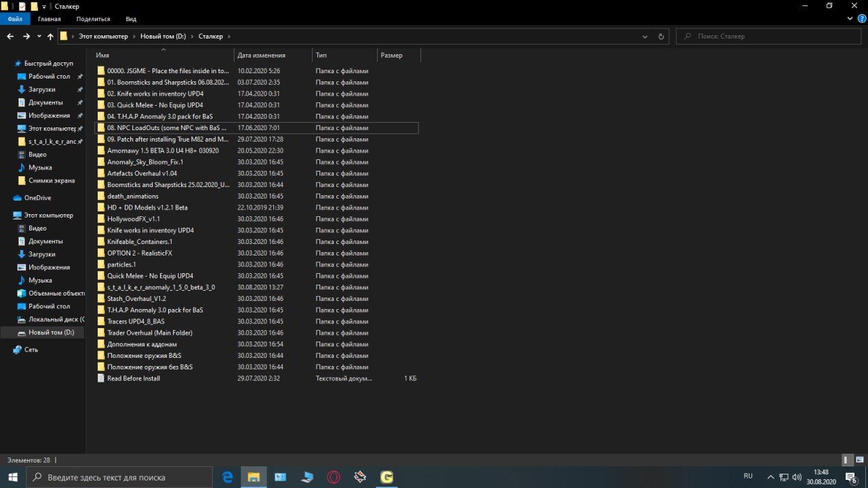Screen dimensions: 868x488
Task: Click the Быстрый доступ star icon
Action: point(18,64)
